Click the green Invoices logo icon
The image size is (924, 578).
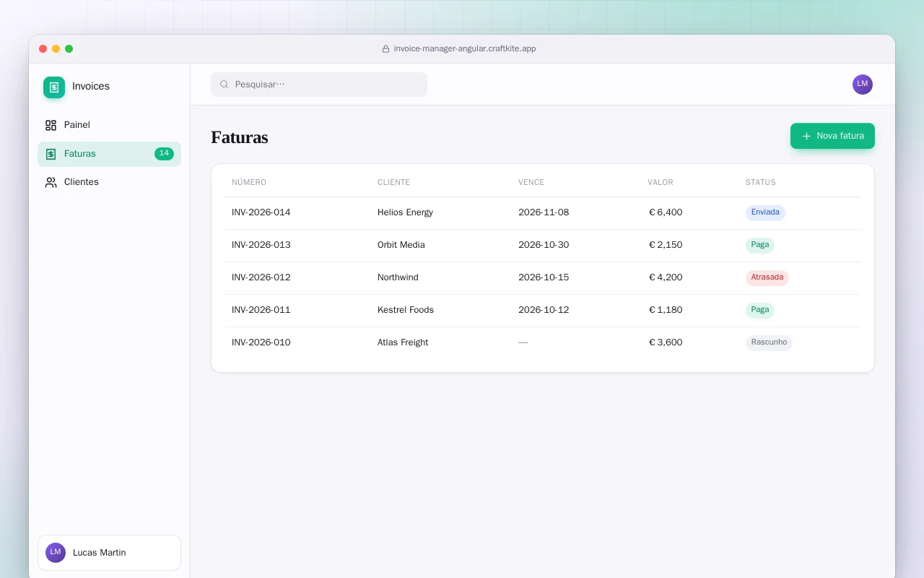click(x=54, y=87)
